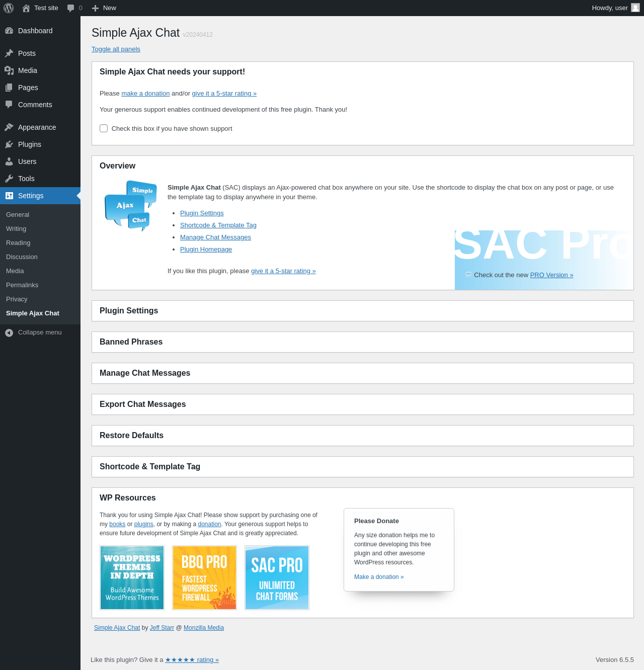Screen dimensions: 644x670
Task: Click the Tools wrench icon
Action: click(x=9, y=179)
